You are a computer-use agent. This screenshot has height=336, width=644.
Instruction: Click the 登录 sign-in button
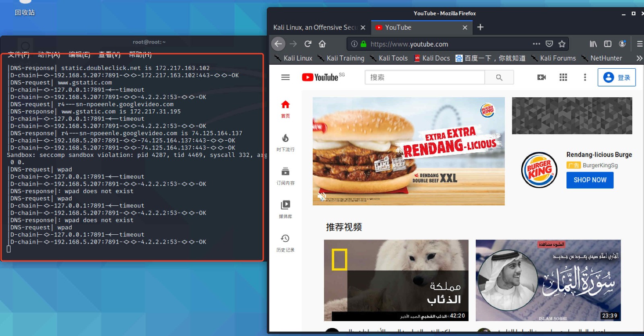coord(617,77)
